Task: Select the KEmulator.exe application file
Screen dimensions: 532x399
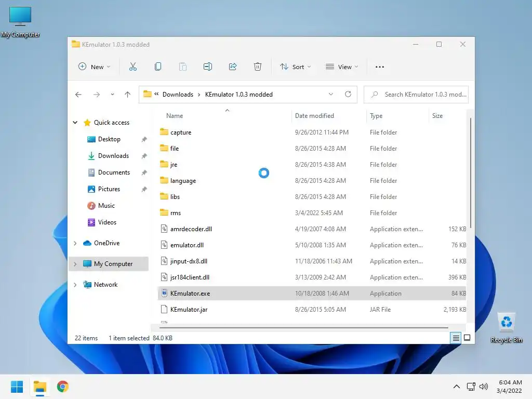Action: tap(312, 294)
